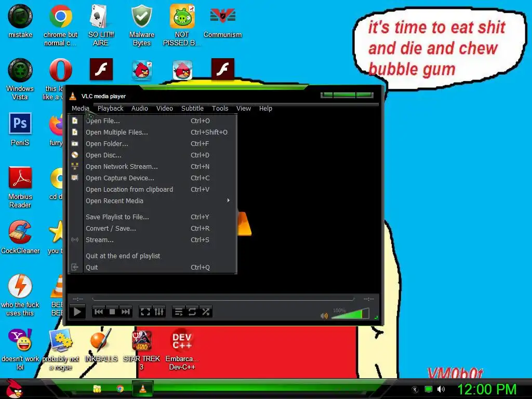This screenshot has width=532, height=399.
Task: Open the Subtitle menu
Action: point(192,108)
